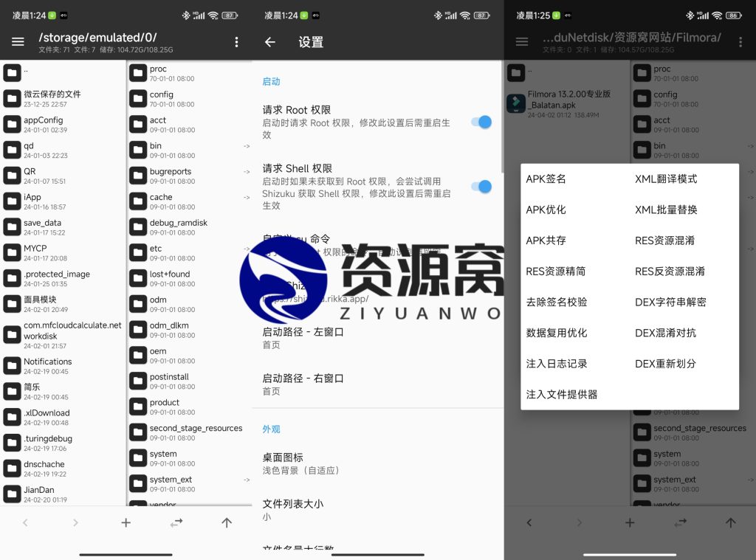This screenshot has height=560, width=756.
Task: Toggle the 请求 Root 权限 switch
Action: point(481,122)
